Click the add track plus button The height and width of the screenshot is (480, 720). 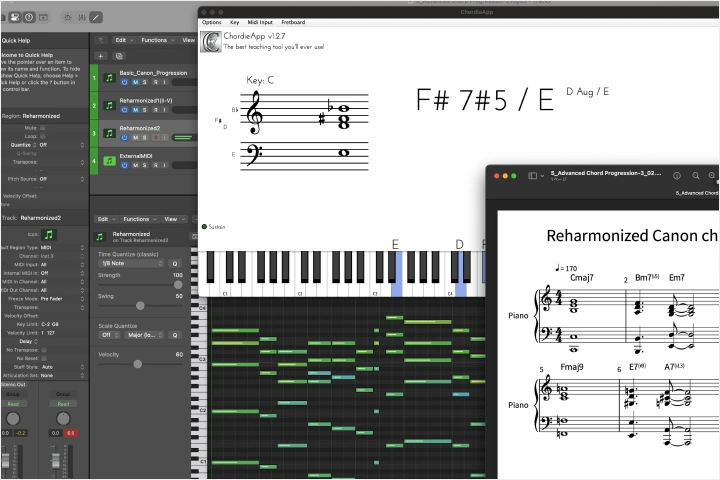click(x=101, y=56)
